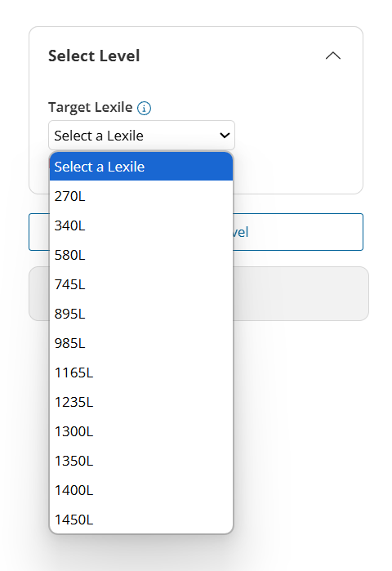
Task: Select the 1400L Lexile level
Action: 141,490
